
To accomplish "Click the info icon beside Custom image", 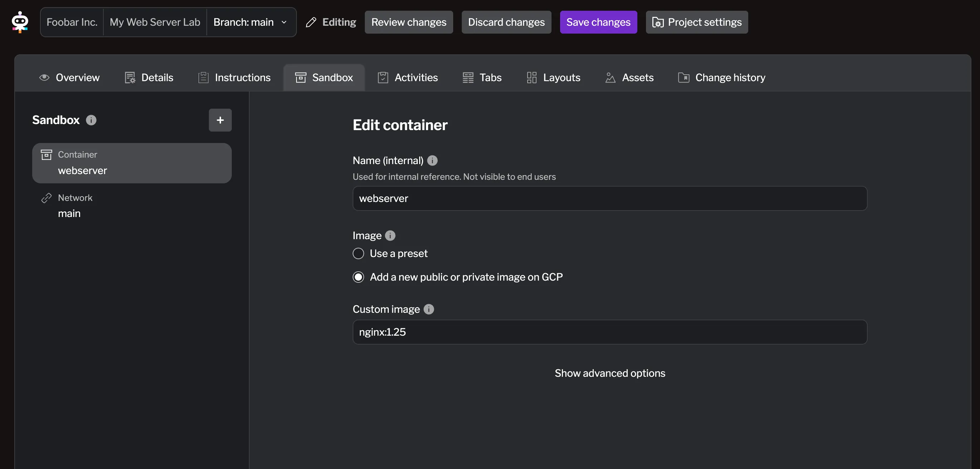I will [429, 309].
